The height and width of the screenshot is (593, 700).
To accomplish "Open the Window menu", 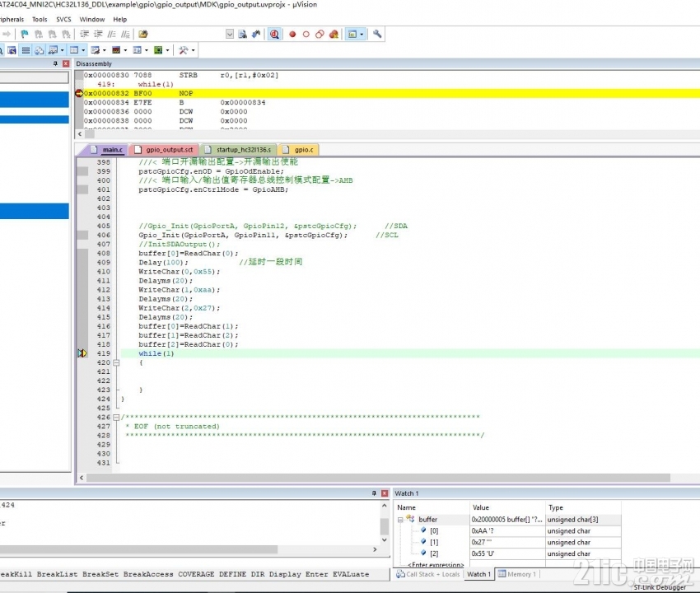I will (92, 19).
